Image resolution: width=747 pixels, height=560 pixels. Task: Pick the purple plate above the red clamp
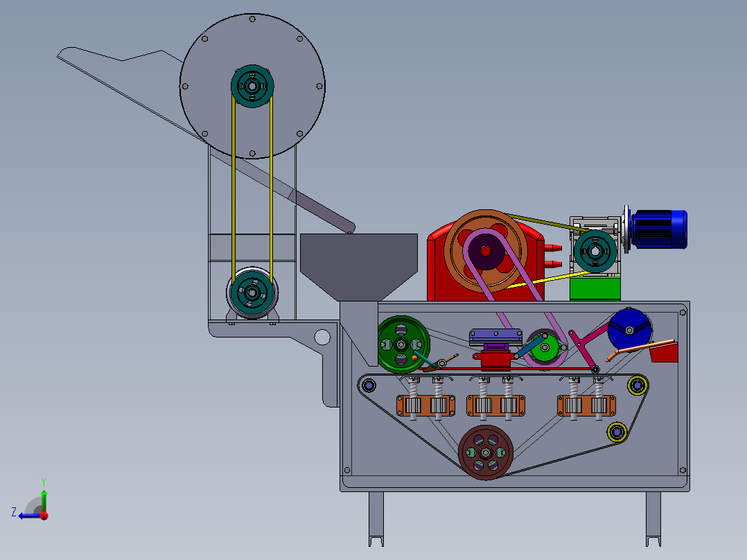click(x=495, y=338)
